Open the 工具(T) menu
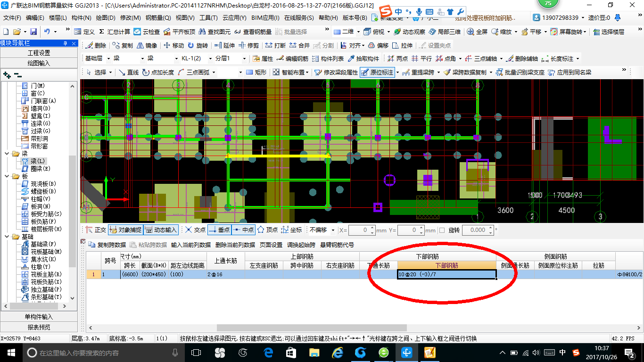 (208, 18)
